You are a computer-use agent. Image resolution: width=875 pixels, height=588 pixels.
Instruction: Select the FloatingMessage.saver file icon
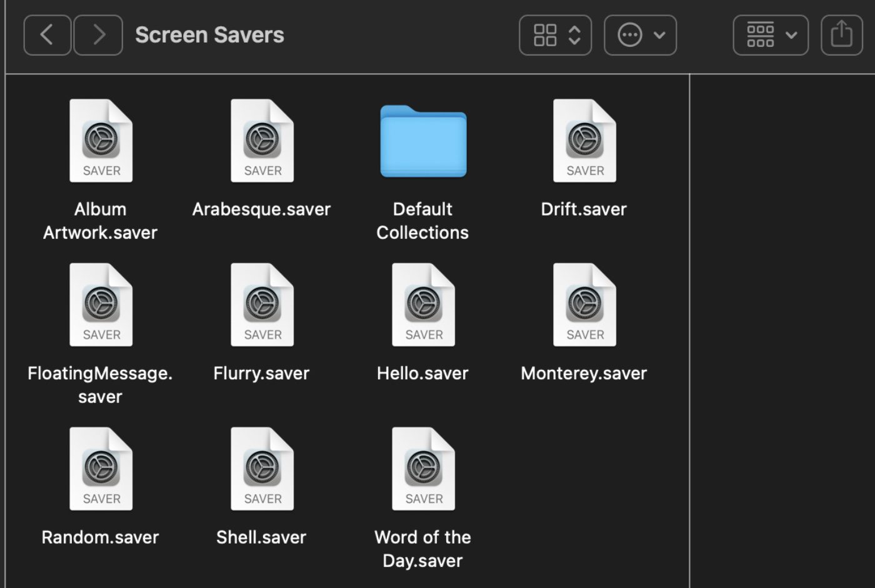point(101,305)
